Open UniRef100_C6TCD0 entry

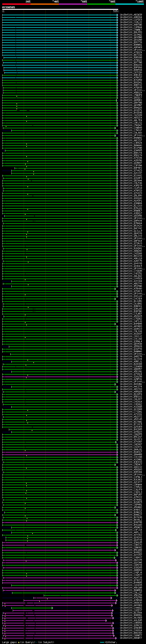click(x=131, y=72)
